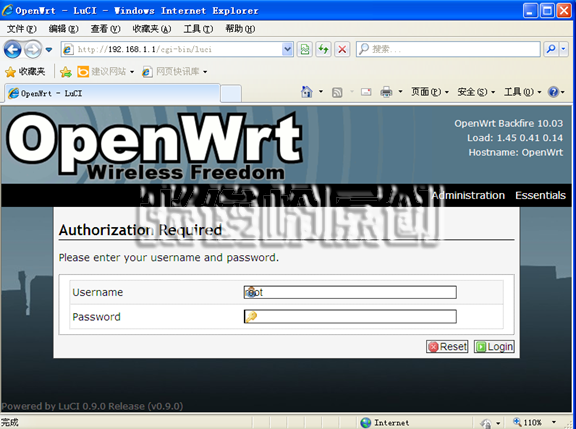Click the 110% zoom level button
The width and height of the screenshot is (576, 429).
[528, 422]
